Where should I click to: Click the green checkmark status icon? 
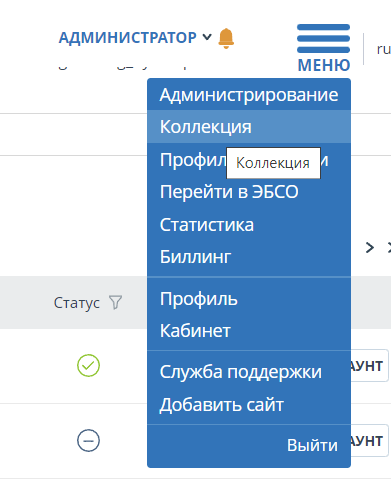88,366
